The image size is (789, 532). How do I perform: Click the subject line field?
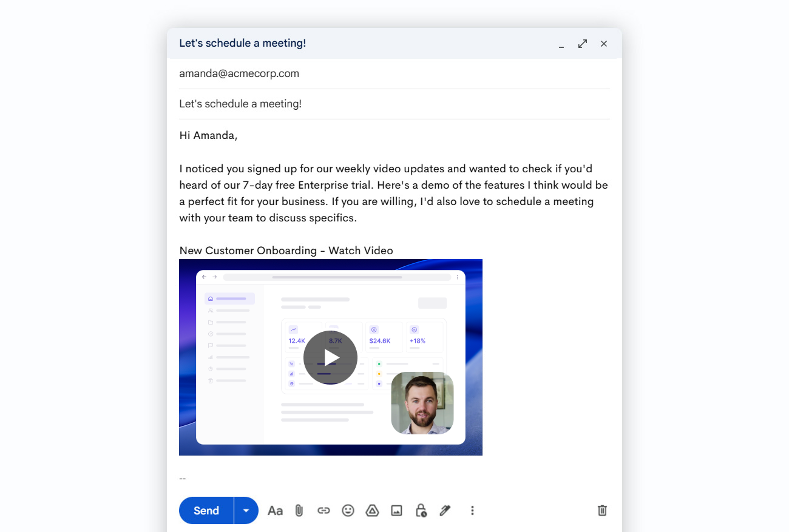pyautogui.click(x=394, y=104)
